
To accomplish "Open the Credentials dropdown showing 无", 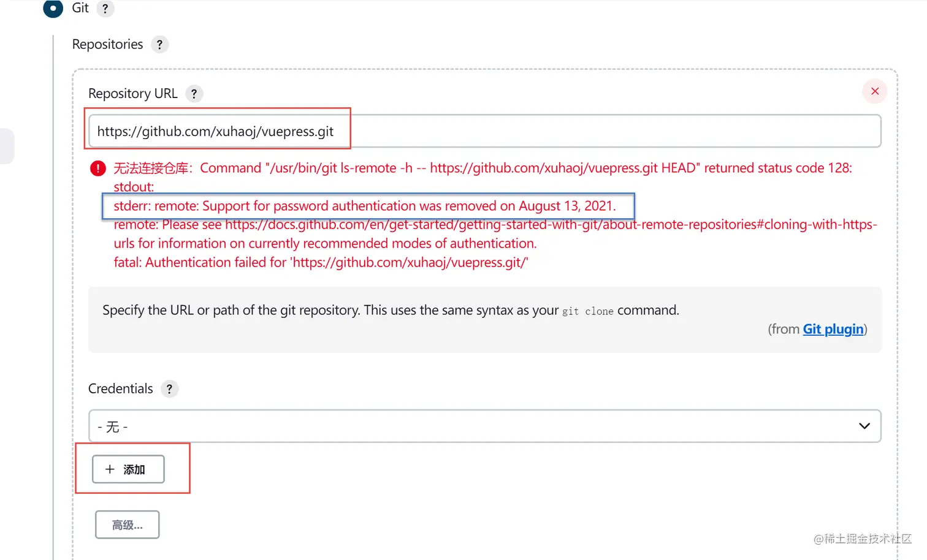I will [x=484, y=426].
